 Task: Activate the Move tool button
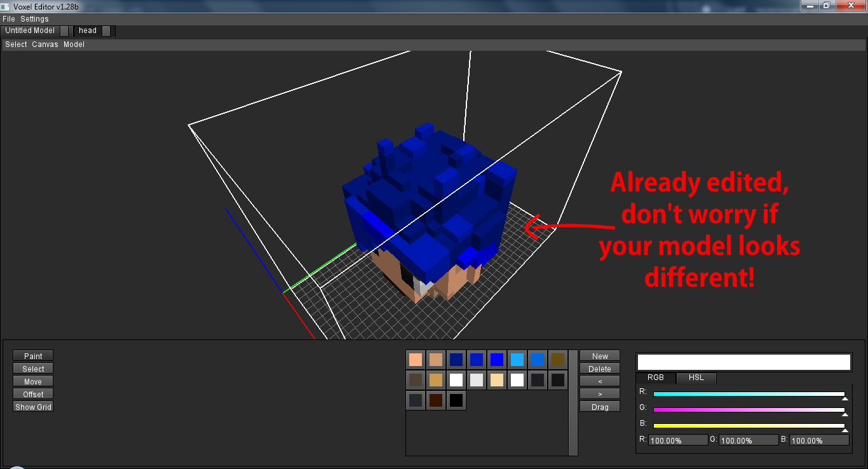click(33, 381)
